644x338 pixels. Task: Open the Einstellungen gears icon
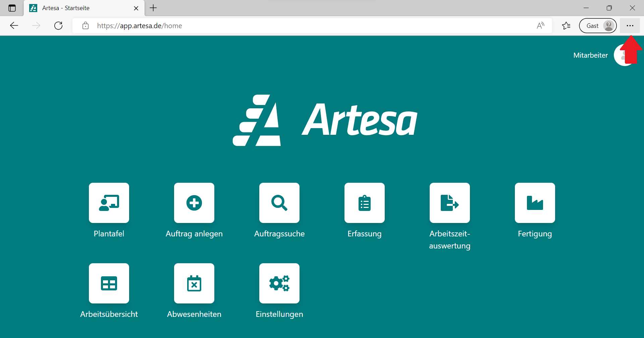coord(279,283)
